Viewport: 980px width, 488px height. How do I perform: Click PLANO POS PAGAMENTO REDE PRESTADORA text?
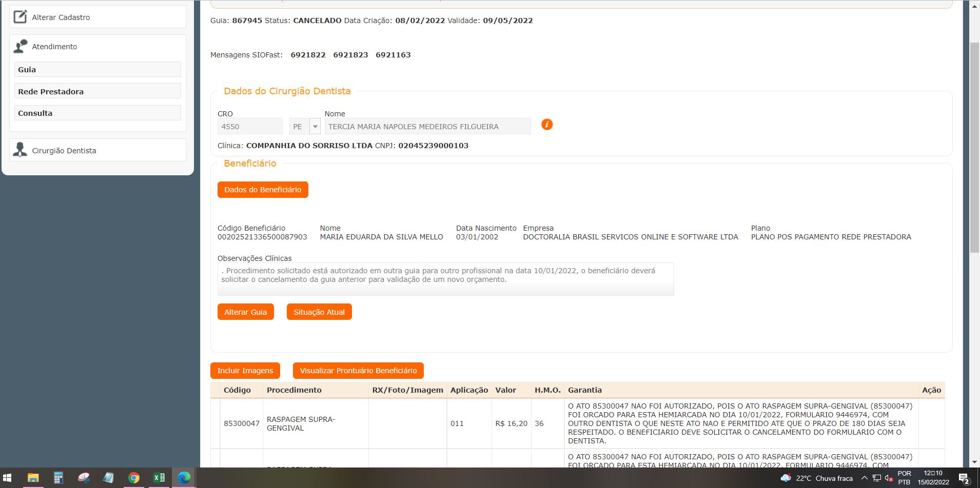pyautogui.click(x=831, y=237)
